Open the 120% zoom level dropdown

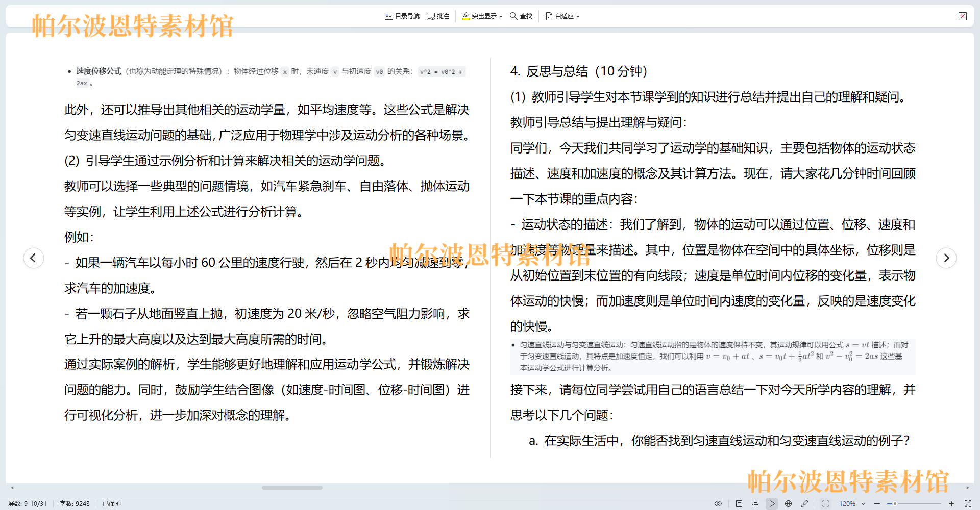(x=852, y=504)
